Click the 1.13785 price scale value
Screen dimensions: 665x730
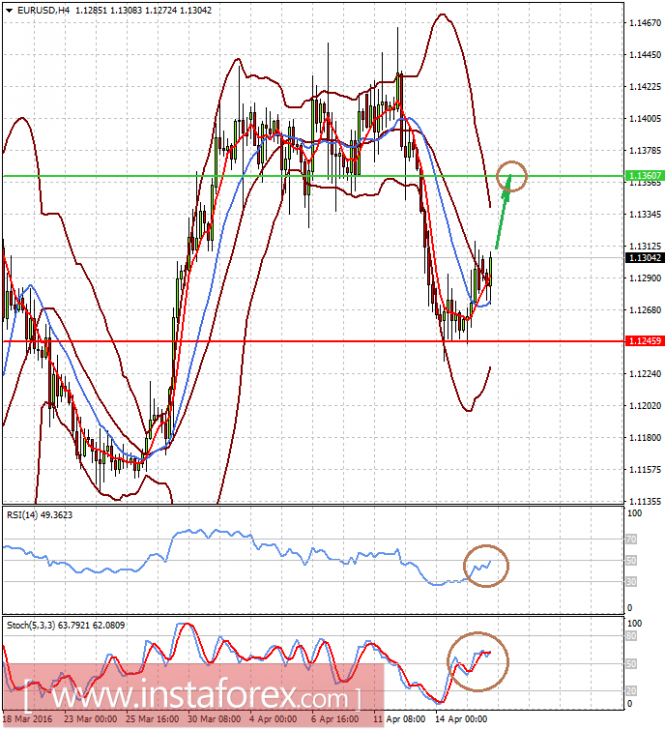tap(645, 150)
